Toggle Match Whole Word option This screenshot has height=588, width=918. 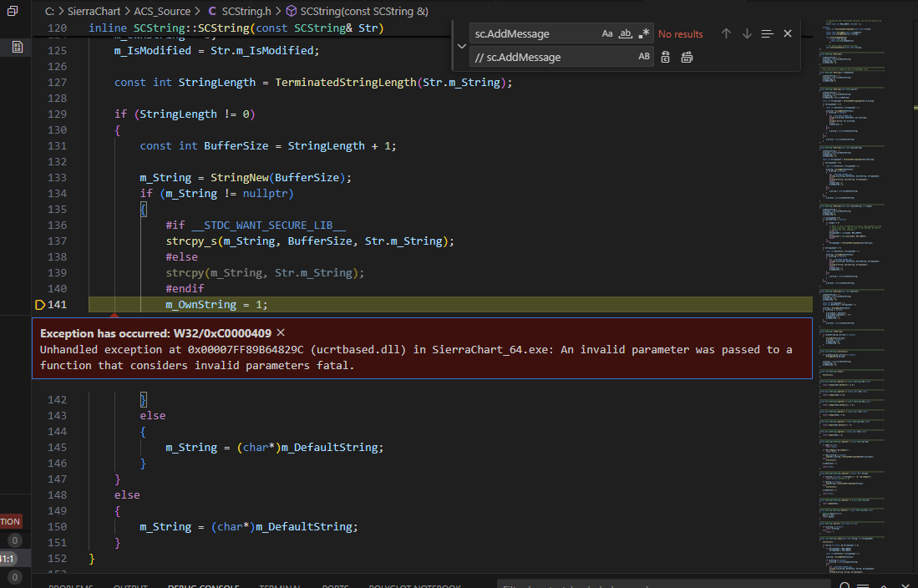[x=625, y=34]
